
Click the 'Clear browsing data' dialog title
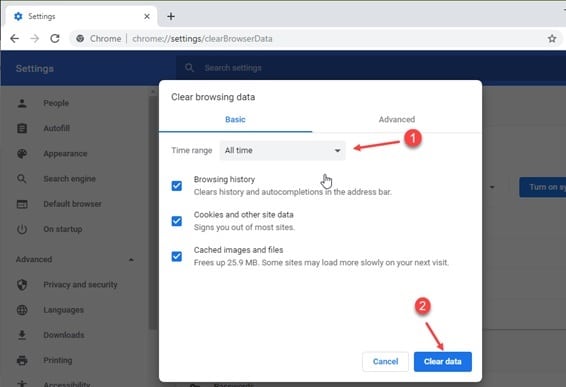click(x=213, y=97)
